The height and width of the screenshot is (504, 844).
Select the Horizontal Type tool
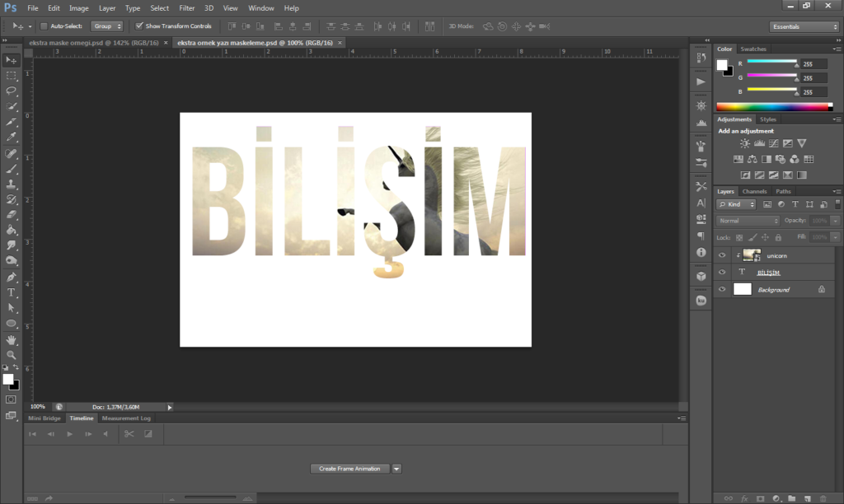pos(12,292)
